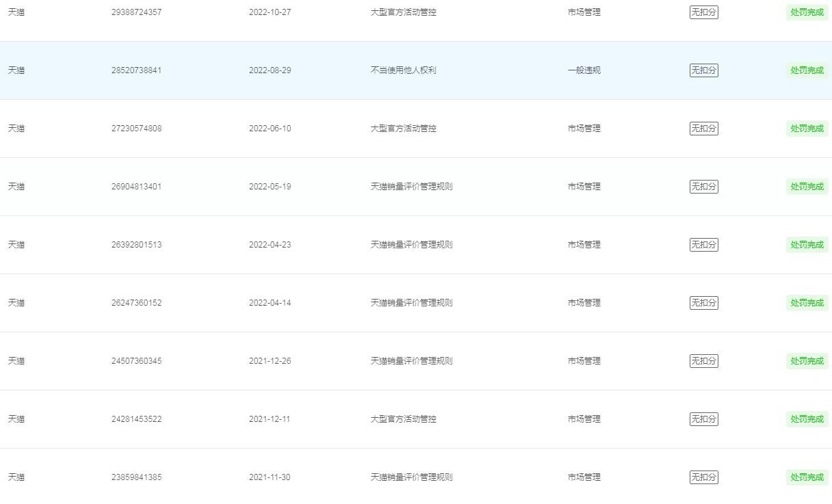The image size is (832, 504).
Task: Click 不当使用他人权利 violation reason
Action: click(x=404, y=70)
